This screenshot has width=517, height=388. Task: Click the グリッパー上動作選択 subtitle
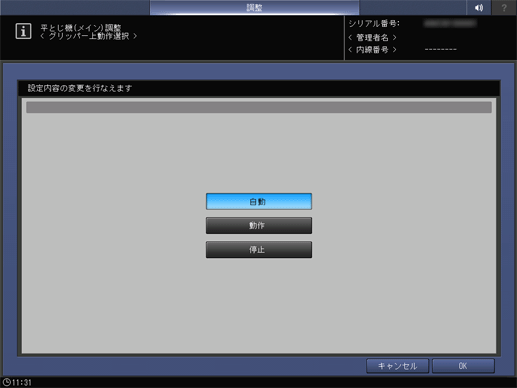(x=89, y=36)
